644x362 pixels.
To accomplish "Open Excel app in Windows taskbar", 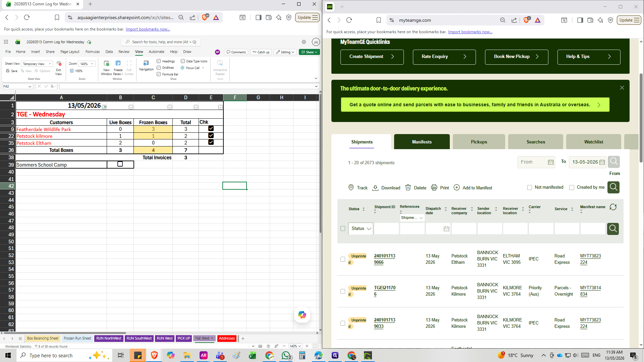I will [252, 355].
